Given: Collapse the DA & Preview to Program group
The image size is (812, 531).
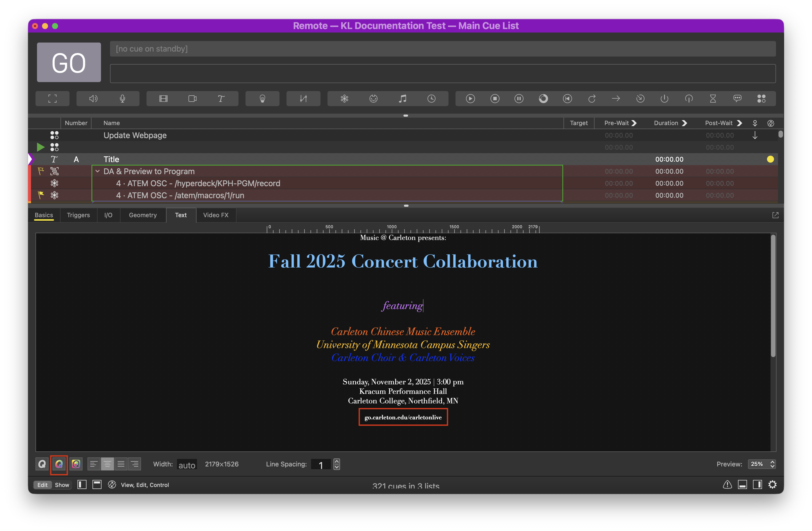Looking at the screenshot, I should (x=97, y=171).
